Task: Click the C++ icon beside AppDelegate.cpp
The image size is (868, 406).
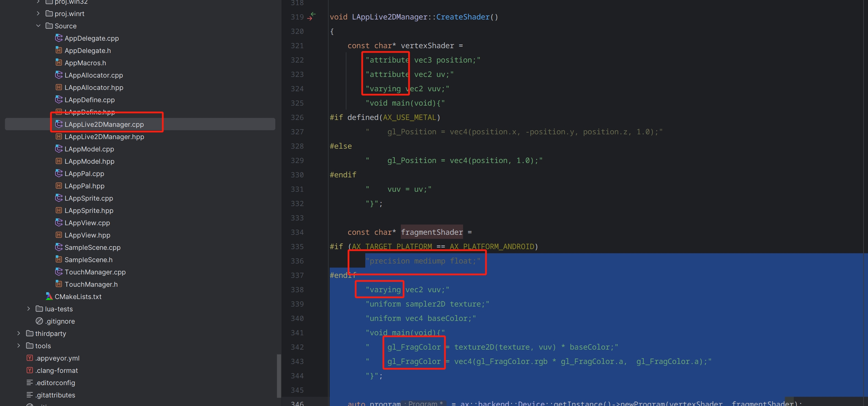Action: [x=58, y=38]
